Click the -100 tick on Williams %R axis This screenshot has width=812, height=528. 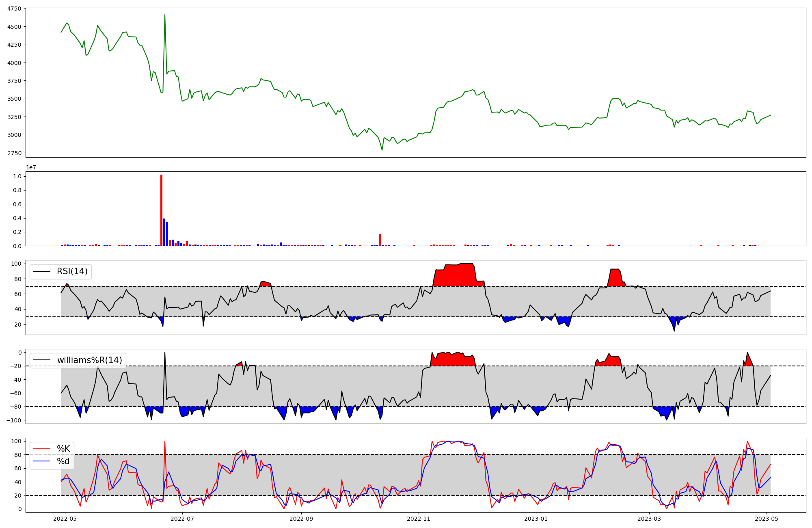[x=13, y=420]
